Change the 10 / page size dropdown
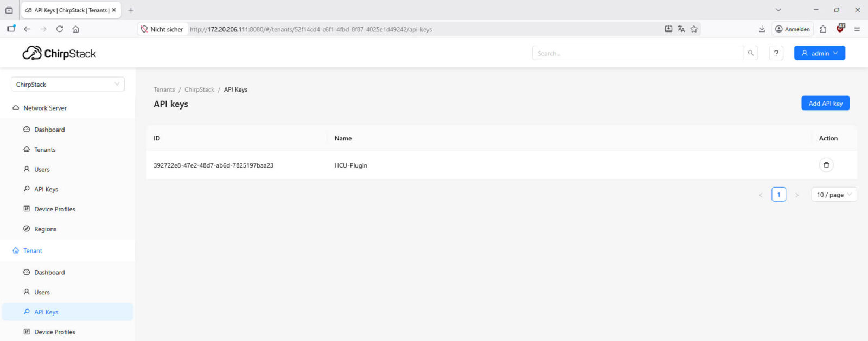 click(x=834, y=195)
